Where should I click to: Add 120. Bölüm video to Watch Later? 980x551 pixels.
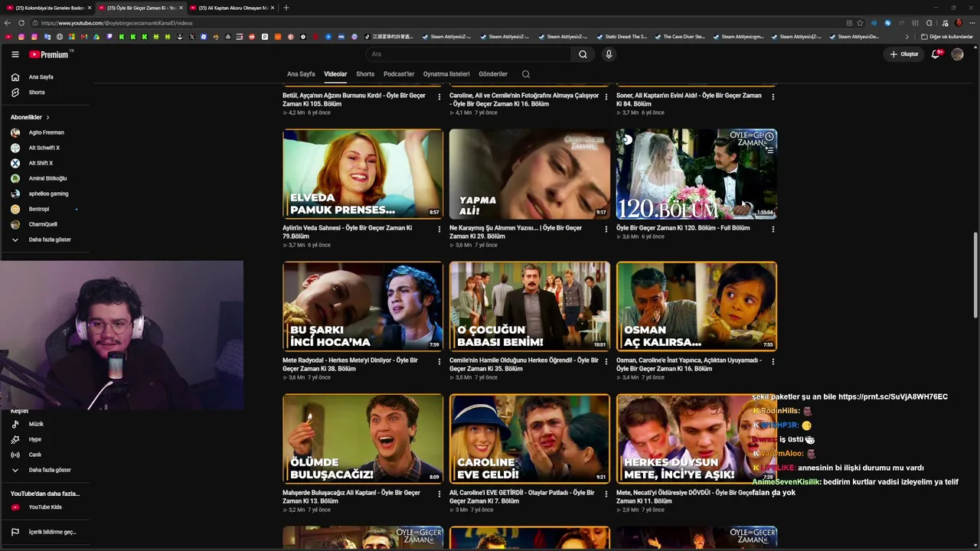coord(769,137)
